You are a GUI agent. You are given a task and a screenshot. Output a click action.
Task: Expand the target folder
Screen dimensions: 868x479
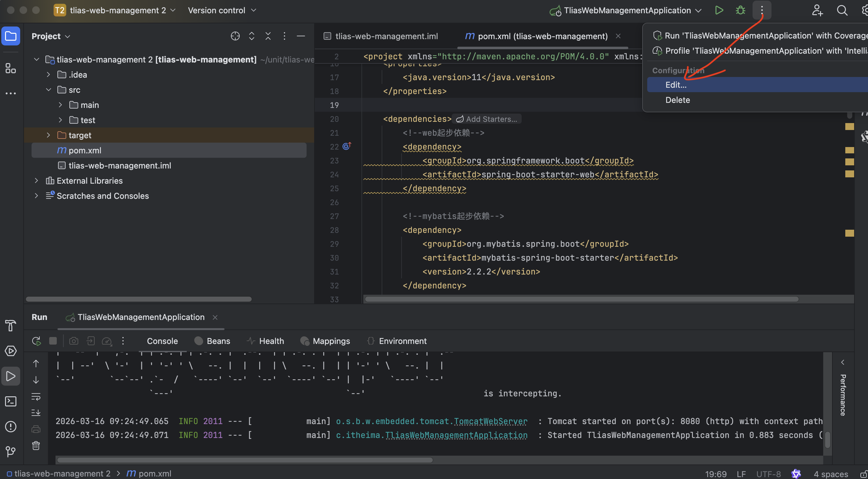point(48,135)
